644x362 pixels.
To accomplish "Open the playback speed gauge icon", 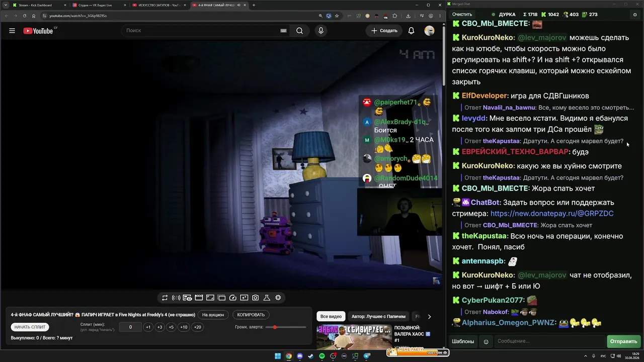I will (x=233, y=298).
